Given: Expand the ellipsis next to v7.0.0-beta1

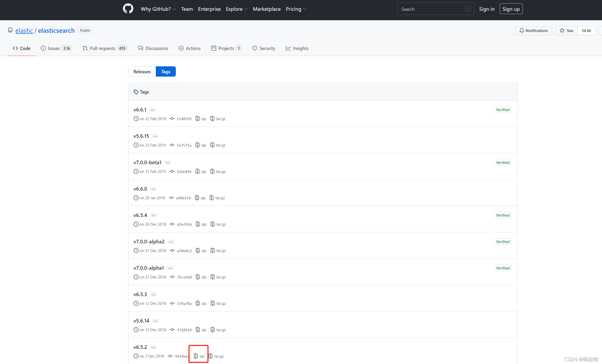Looking at the screenshot, I should 168,163.
